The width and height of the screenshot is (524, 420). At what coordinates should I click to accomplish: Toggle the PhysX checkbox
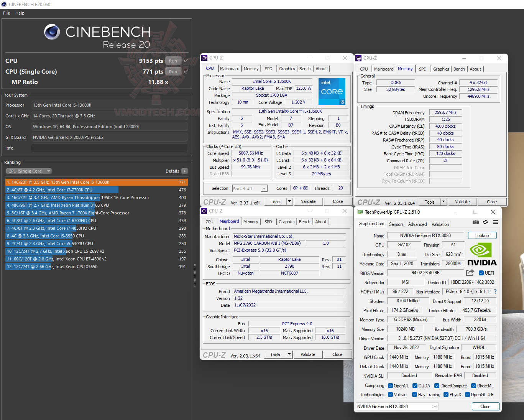coord(446,395)
